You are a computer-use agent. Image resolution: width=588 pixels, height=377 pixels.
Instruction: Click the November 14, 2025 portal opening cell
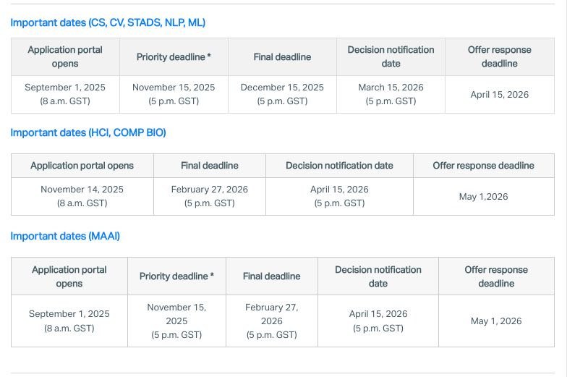(82, 196)
